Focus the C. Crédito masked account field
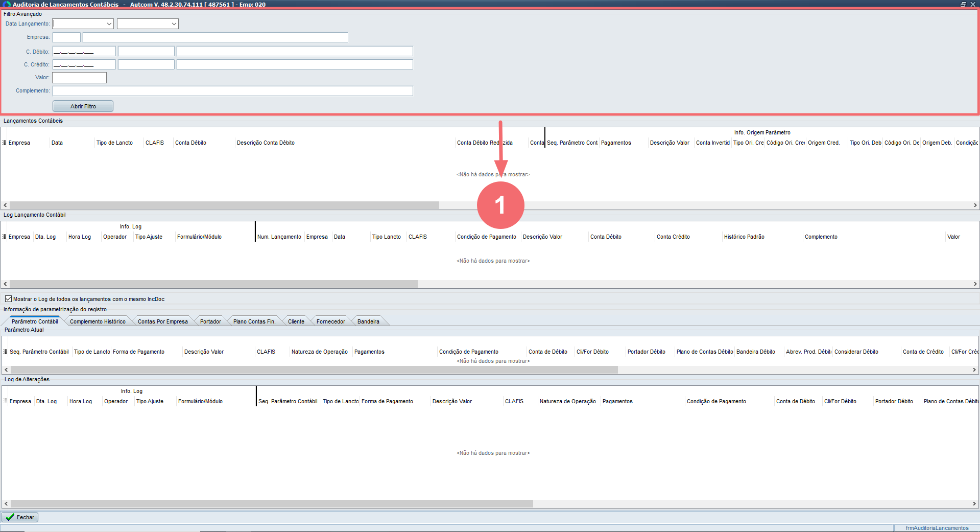Image resolution: width=980 pixels, height=532 pixels. 84,64
